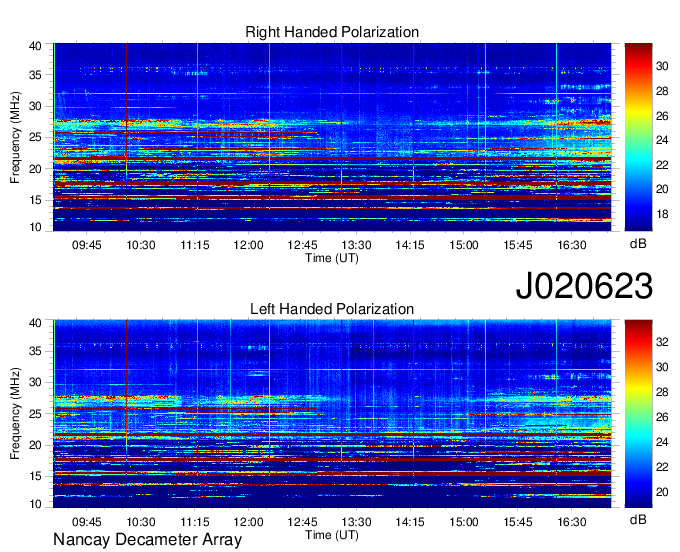The image size is (680, 552).
Task: Click the "Right Handed Polarization" plot title
Action: (332, 32)
